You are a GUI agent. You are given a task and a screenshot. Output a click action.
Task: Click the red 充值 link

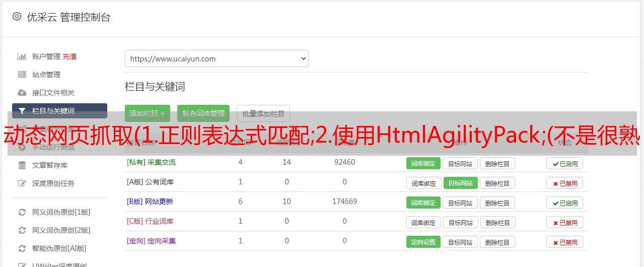(69, 56)
